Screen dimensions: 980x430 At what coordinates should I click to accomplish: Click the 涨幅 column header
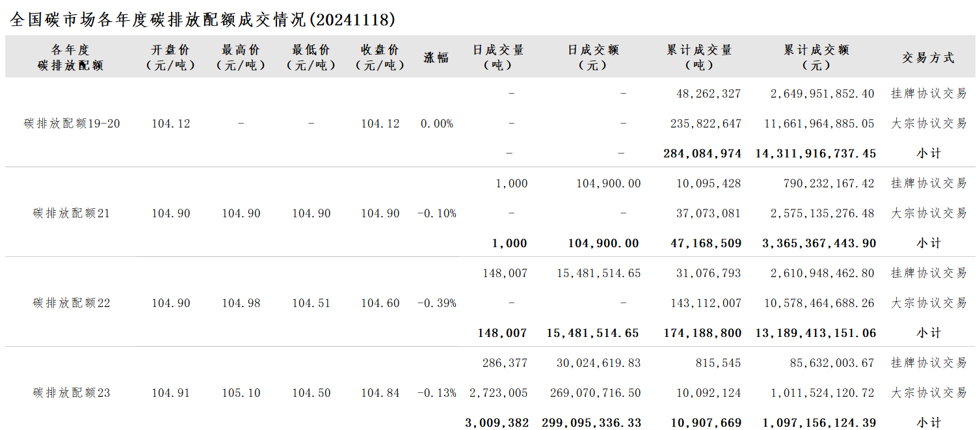click(x=436, y=57)
